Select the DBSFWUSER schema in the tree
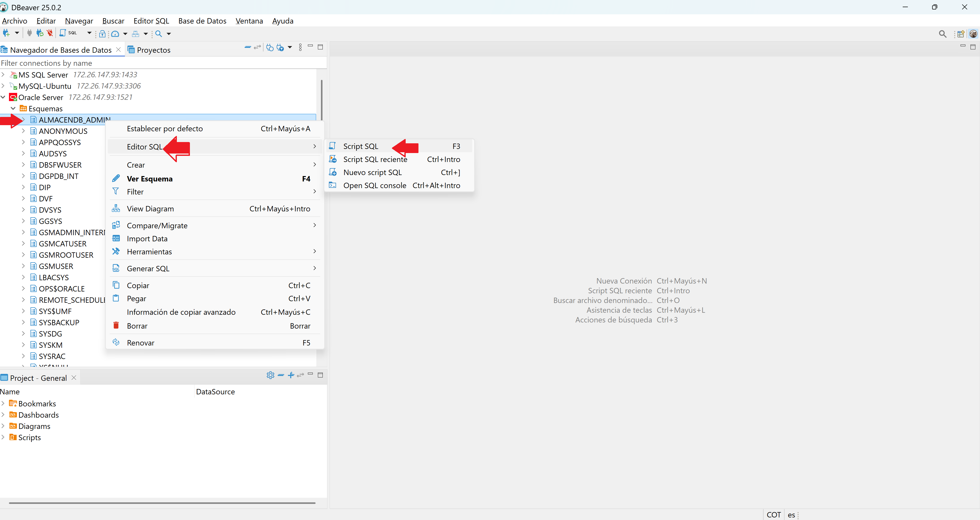 coord(60,165)
